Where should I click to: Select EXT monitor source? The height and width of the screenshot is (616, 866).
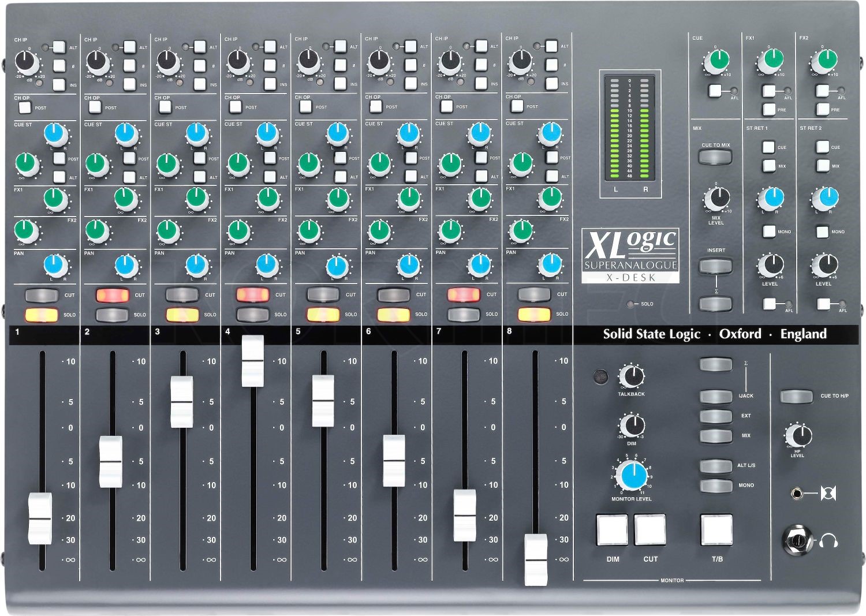pyautogui.click(x=716, y=416)
